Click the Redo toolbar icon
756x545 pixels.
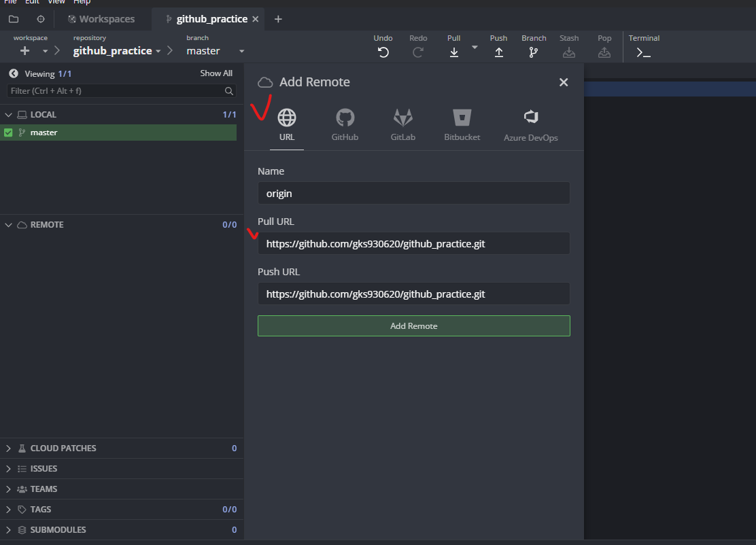(x=418, y=52)
